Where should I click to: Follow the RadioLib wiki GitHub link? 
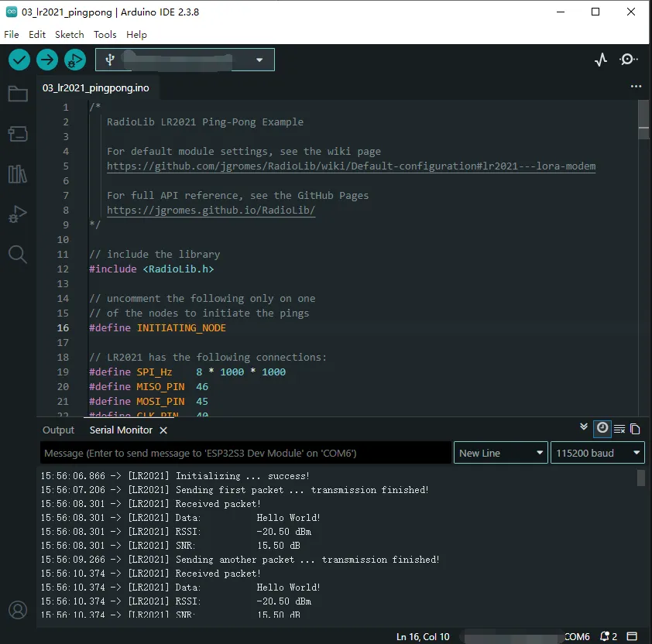click(351, 166)
